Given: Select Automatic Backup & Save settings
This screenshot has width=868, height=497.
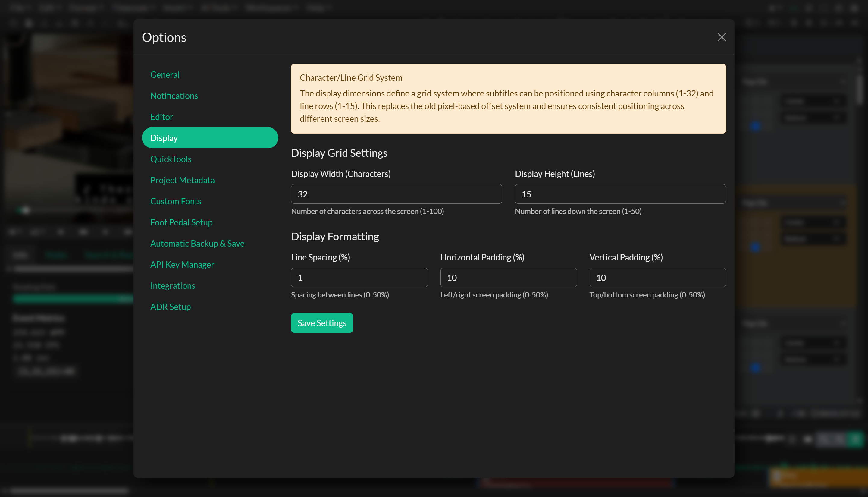Looking at the screenshot, I should pos(197,243).
